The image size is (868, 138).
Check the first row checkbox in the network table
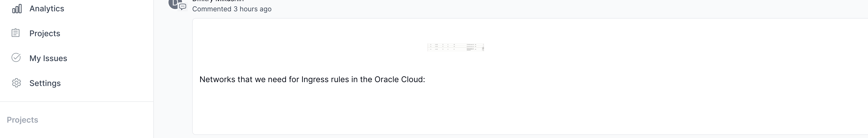(x=429, y=45)
